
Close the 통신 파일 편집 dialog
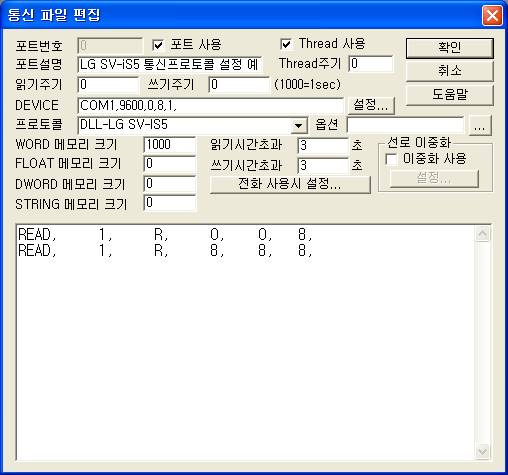pos(492,15)
